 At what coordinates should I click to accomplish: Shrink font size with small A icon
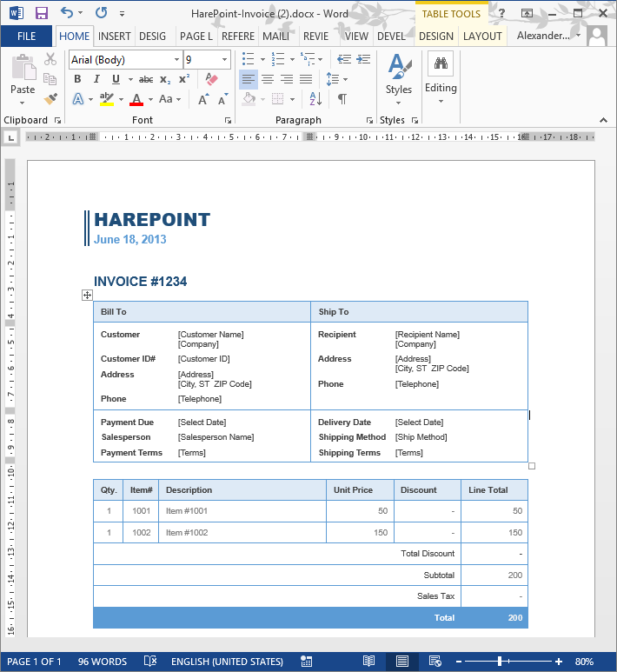point(222,99)
